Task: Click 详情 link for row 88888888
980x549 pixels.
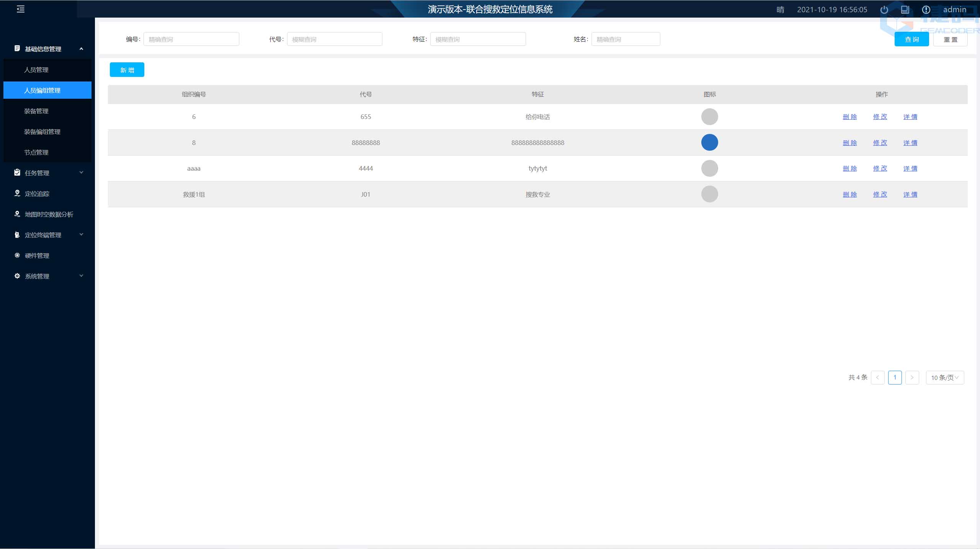Action: (x=910, y=143)
